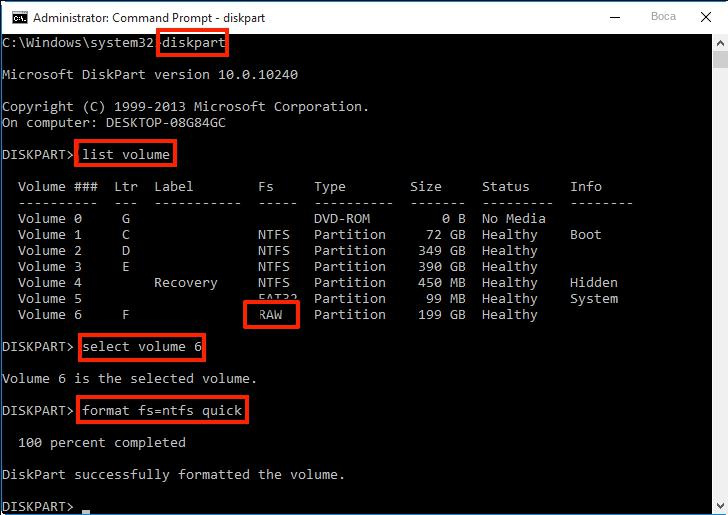Viewport: 728px width, 515px height.
Task: Click the vertical scrollbar track
Action: (718, 300)
